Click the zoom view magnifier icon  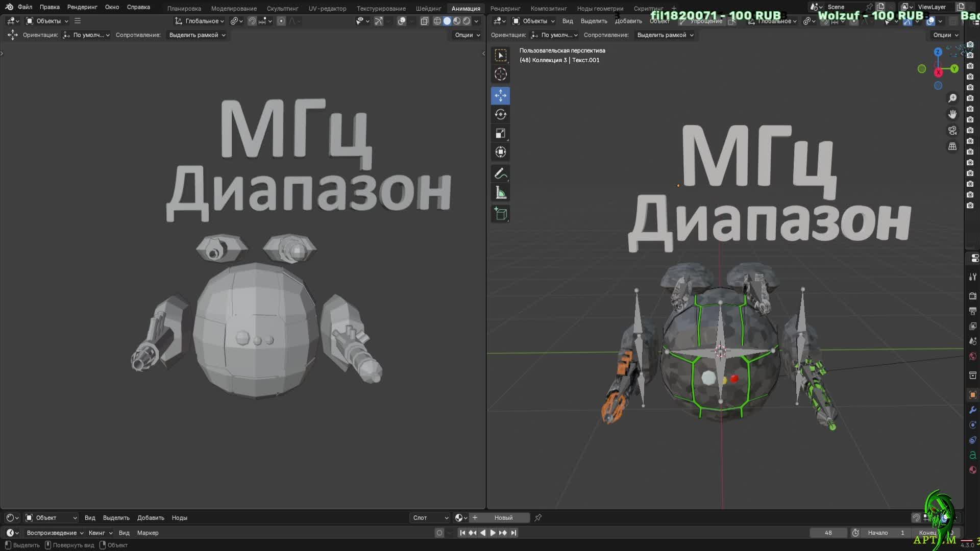click(952, 98)
